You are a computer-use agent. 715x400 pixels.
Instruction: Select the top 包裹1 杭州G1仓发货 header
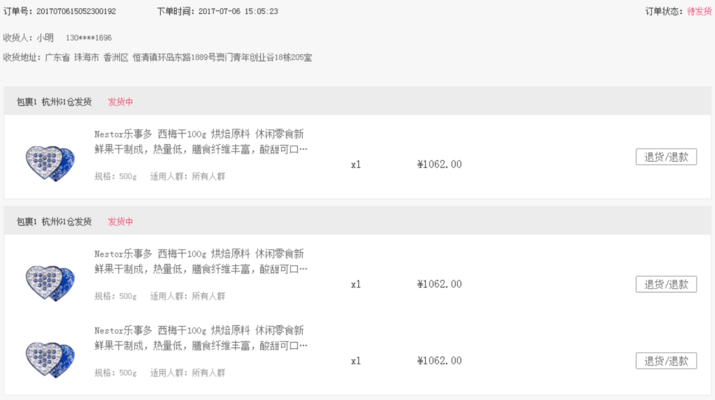54,102
